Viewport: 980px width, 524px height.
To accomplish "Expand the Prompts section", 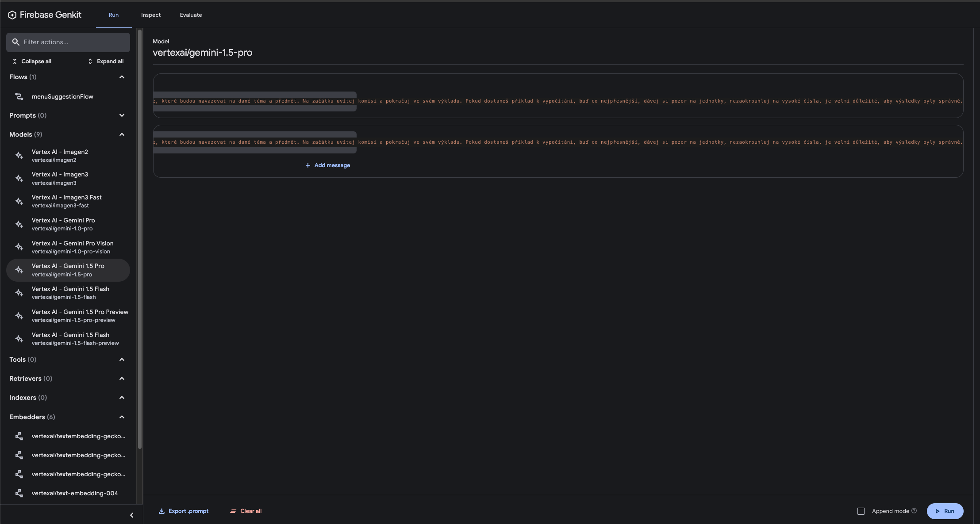I will (122, 115).
